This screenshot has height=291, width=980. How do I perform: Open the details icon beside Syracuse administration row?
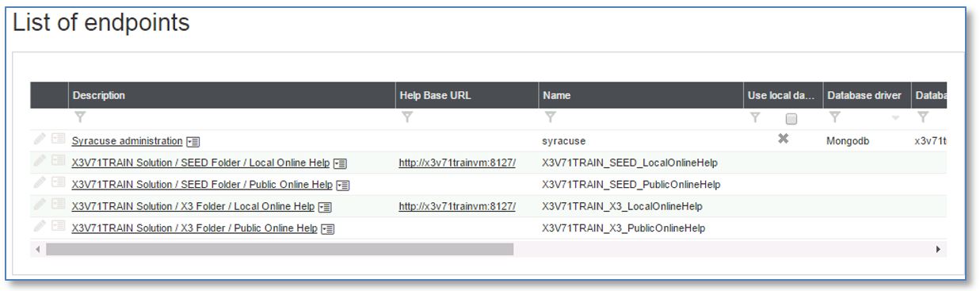point(58,140)
